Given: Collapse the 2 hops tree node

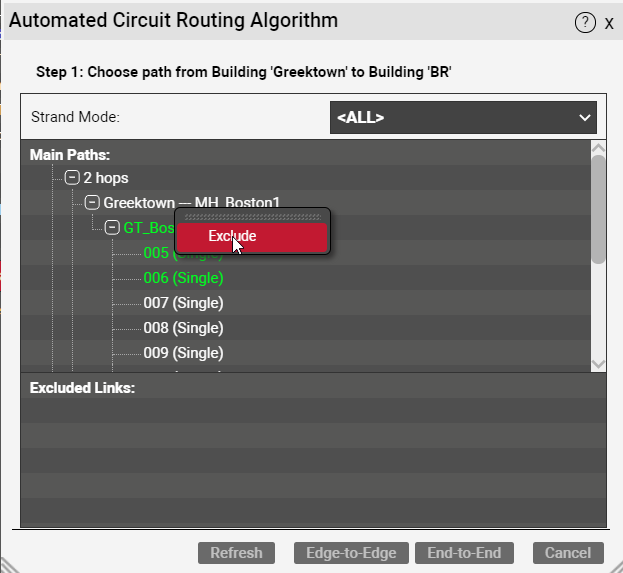Looking at the screenshot, I should coord(72,178).
